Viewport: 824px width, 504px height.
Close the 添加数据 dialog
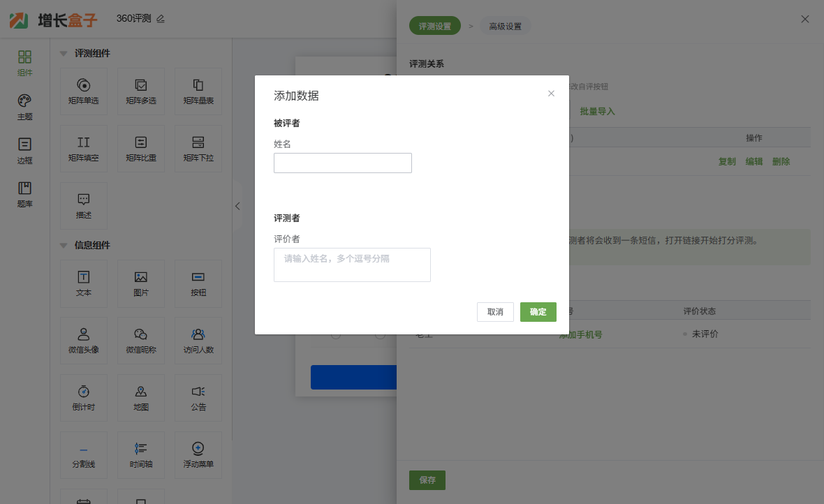coord(551,94)
